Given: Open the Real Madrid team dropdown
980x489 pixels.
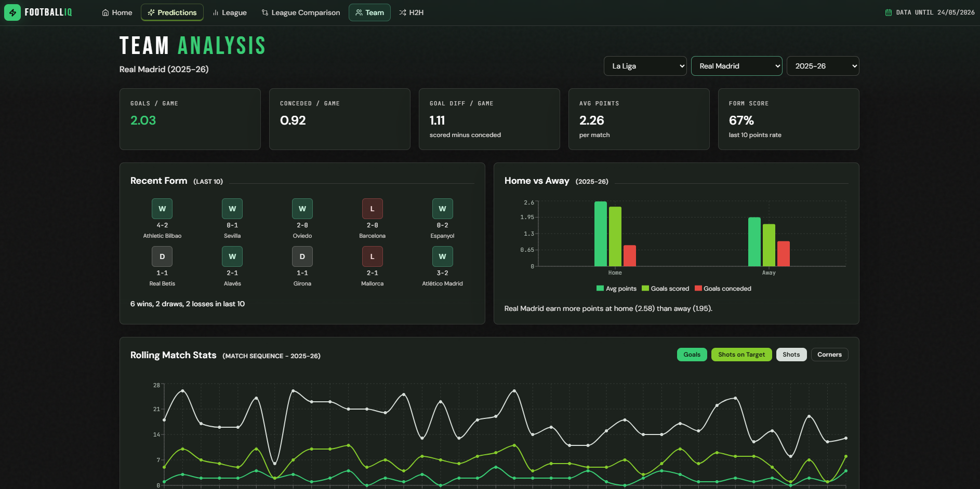Looking at the screenshot, I should (x=737, y=66).
